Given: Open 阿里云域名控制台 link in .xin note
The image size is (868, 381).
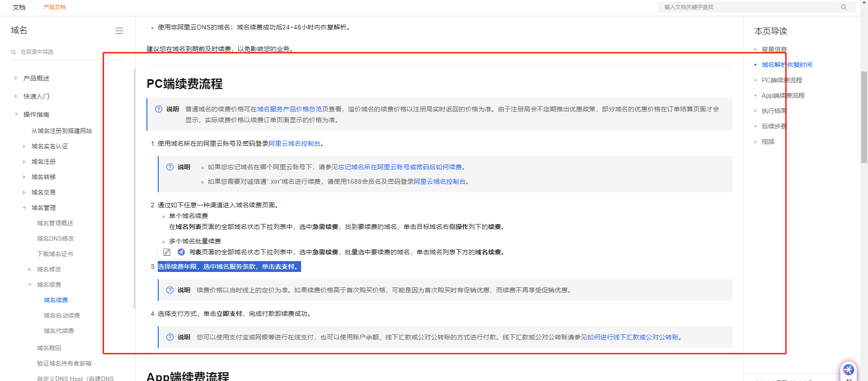Looking at the screenshot, I should tap(439, 181).
